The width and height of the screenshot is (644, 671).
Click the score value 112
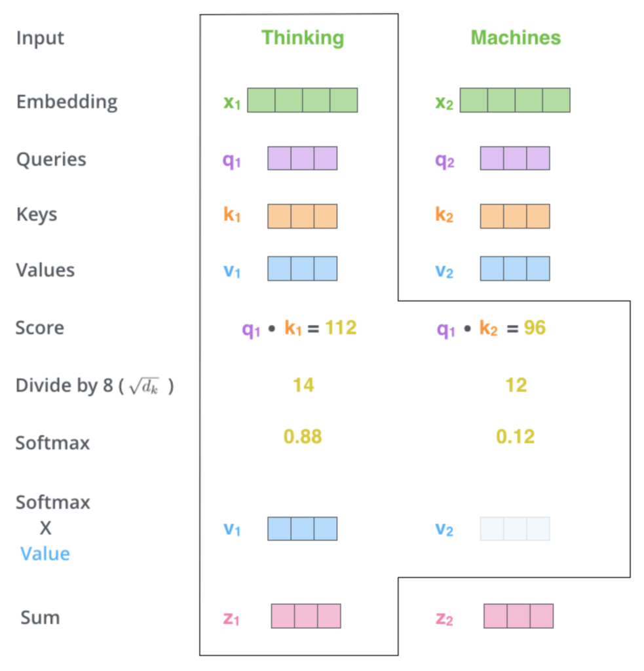pyautogui.click(x=341, y=328)
